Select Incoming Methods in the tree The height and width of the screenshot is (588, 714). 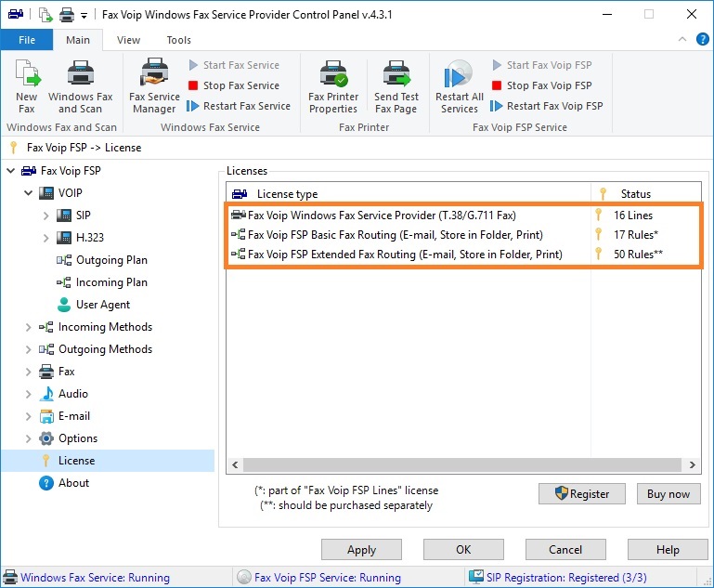coord(96,327)
